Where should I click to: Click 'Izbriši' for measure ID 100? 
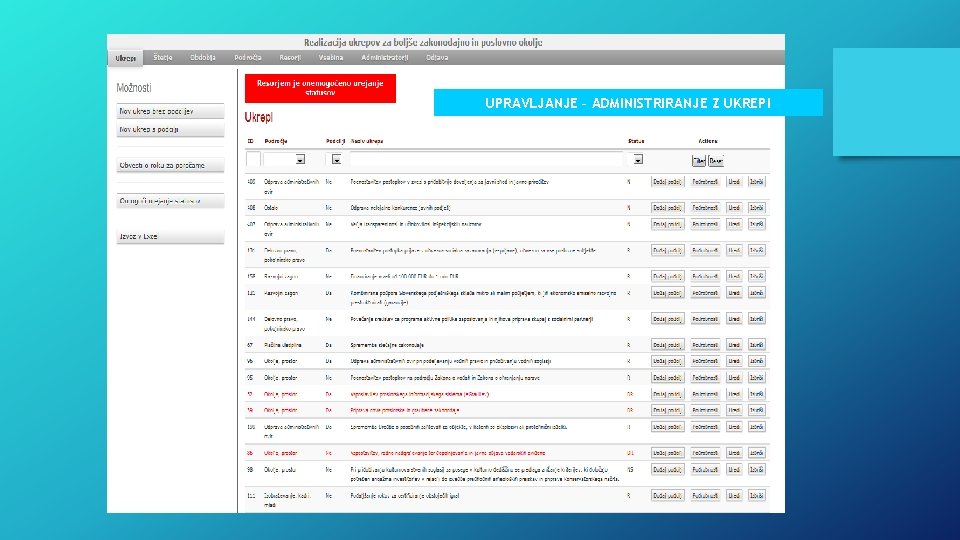[x=757, y=427]
